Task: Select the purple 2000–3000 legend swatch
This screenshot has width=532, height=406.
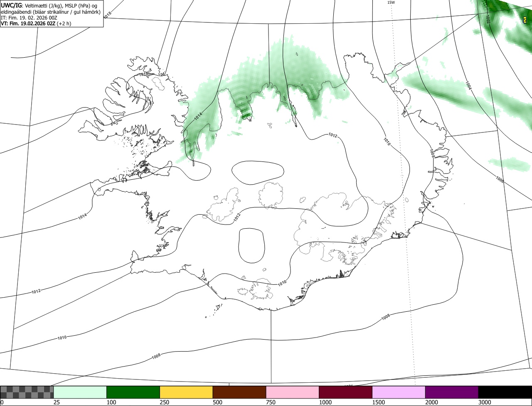Action: point(452,392)
